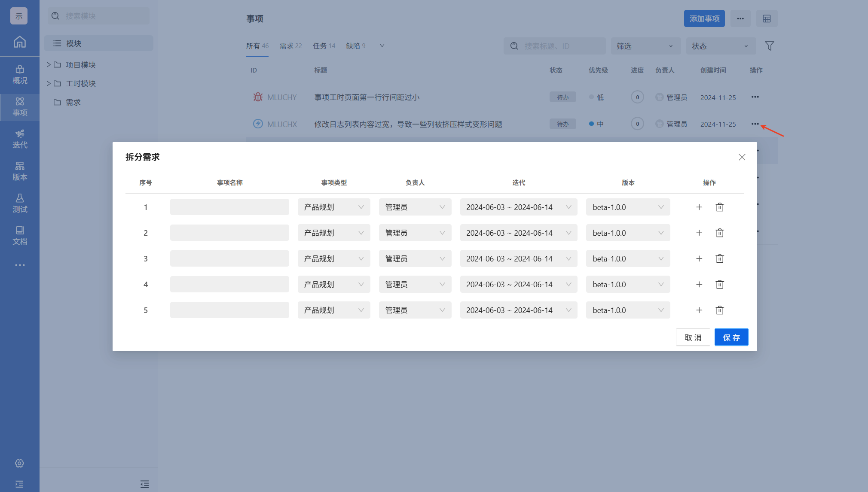Click 事项名称 input field in row 1
Image resolution: width=868 pixels, height=492 pixels.
[229, 207]
